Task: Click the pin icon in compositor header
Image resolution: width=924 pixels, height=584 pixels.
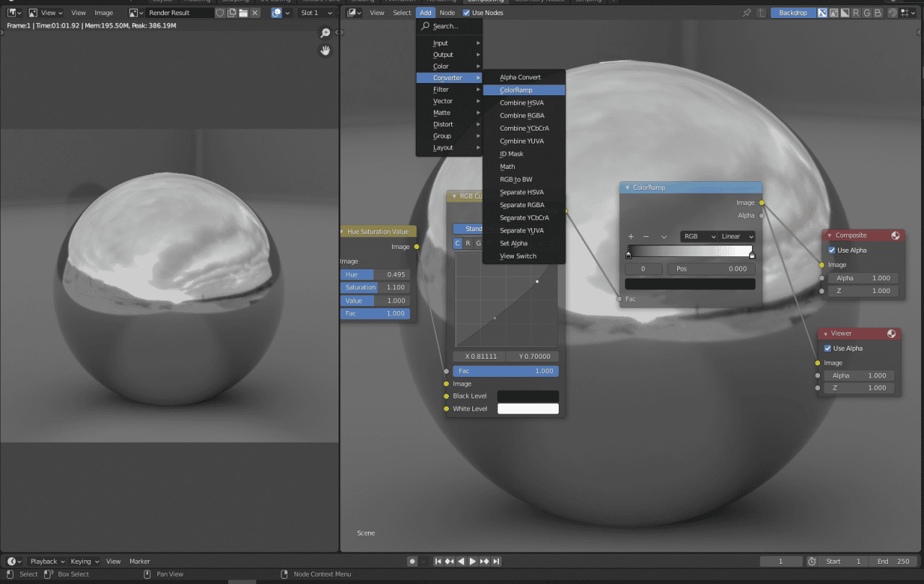Action: [x=747, y=12]
